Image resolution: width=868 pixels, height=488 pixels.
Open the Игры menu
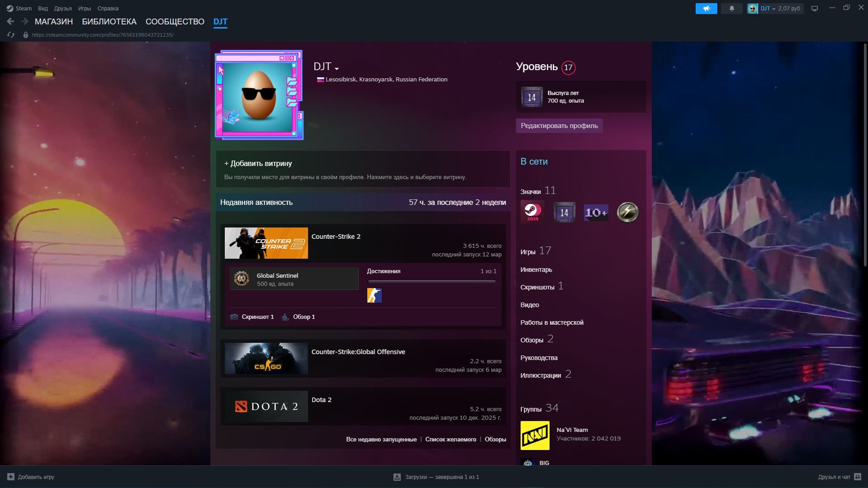click(85, 8)
